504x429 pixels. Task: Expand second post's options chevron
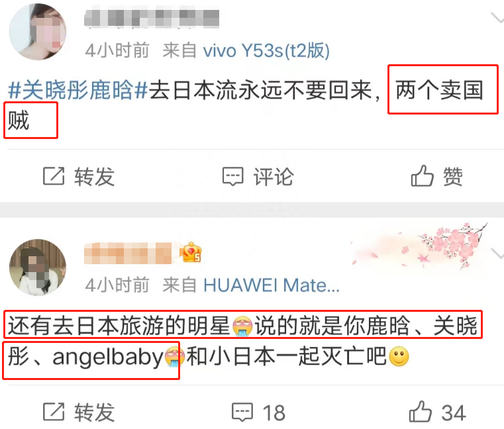(497, 253)
